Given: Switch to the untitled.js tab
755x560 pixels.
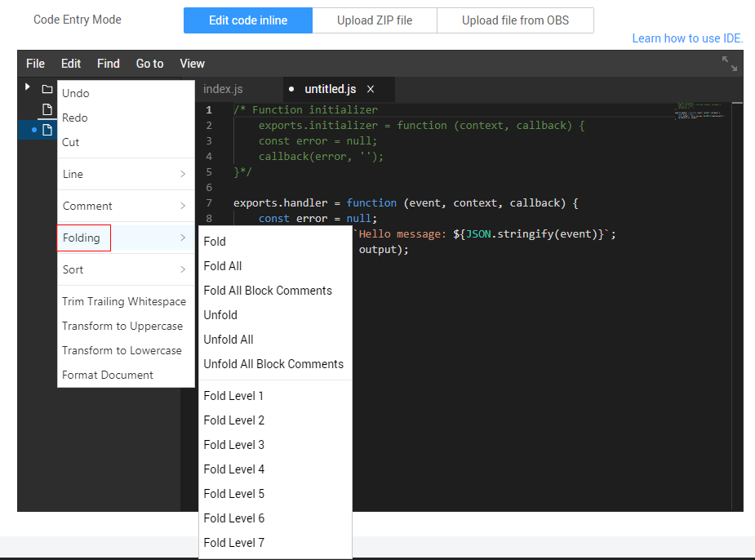Looking at the screenshot, I should 331,89.
